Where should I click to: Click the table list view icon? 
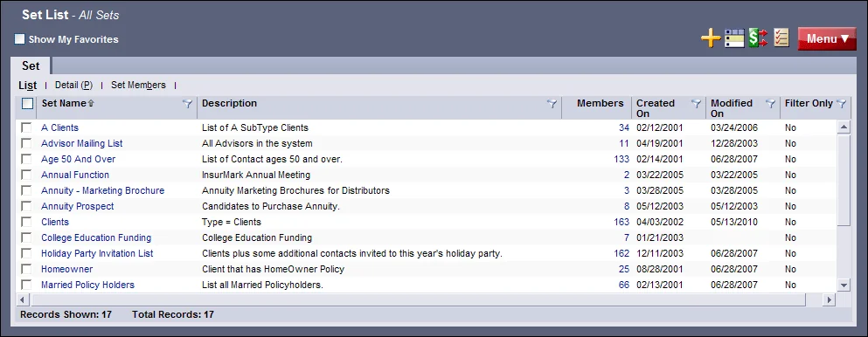pyautogui.click(x=734, y=38)
